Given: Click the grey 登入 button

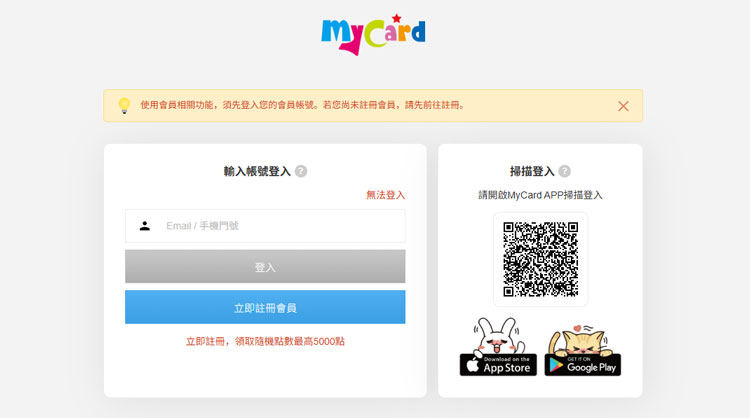Looking at the screenshot, I should coord(265,266).
